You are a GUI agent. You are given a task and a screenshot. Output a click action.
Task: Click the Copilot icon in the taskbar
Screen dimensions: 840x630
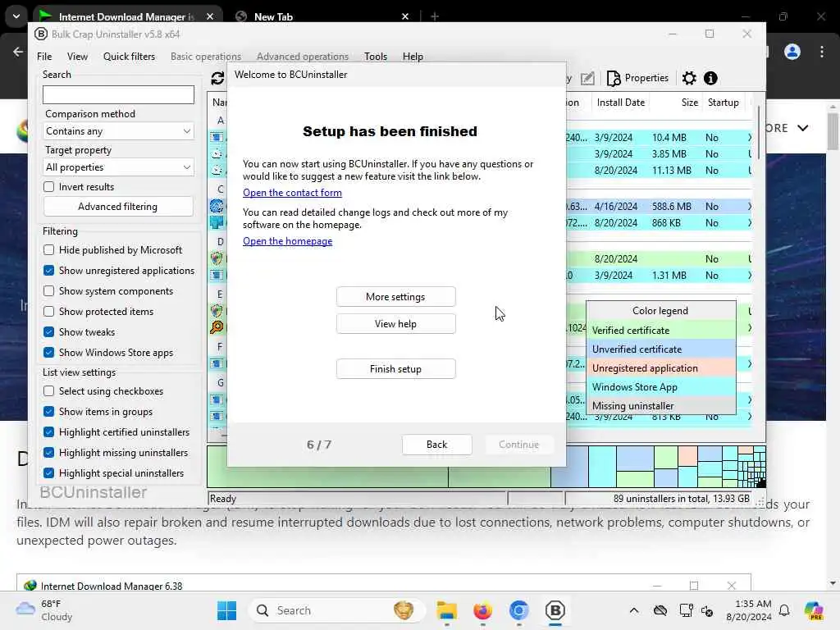pyautogui.click(x=814, y=610)
